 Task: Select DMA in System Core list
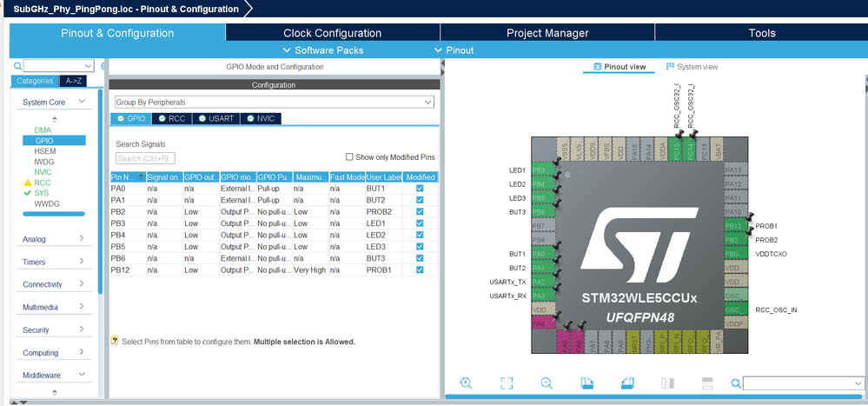click(x=43, y=130)
